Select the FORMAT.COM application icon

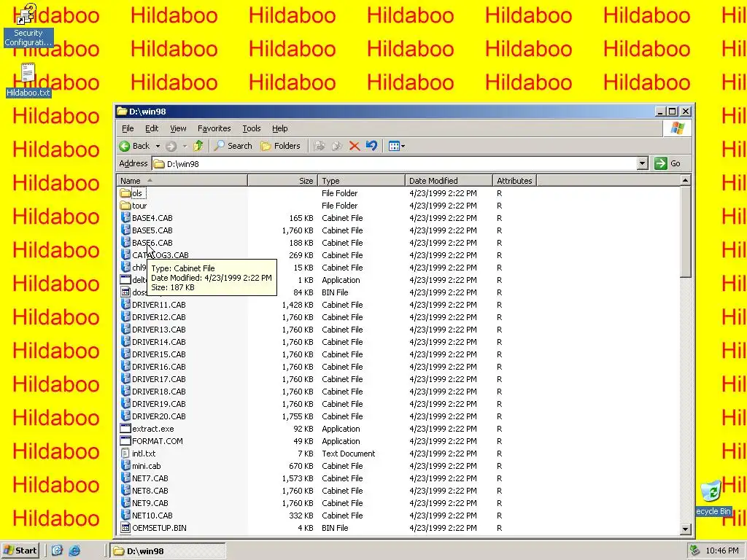(x=125, y=441)
